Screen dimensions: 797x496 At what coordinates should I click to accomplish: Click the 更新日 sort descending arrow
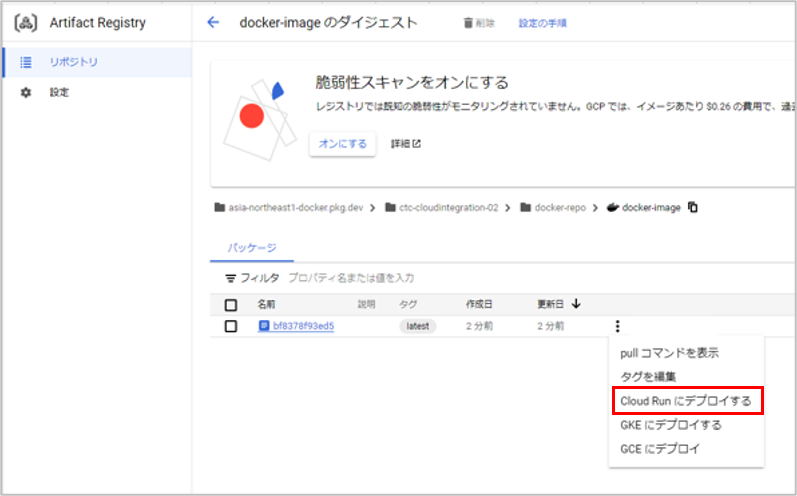576,304
